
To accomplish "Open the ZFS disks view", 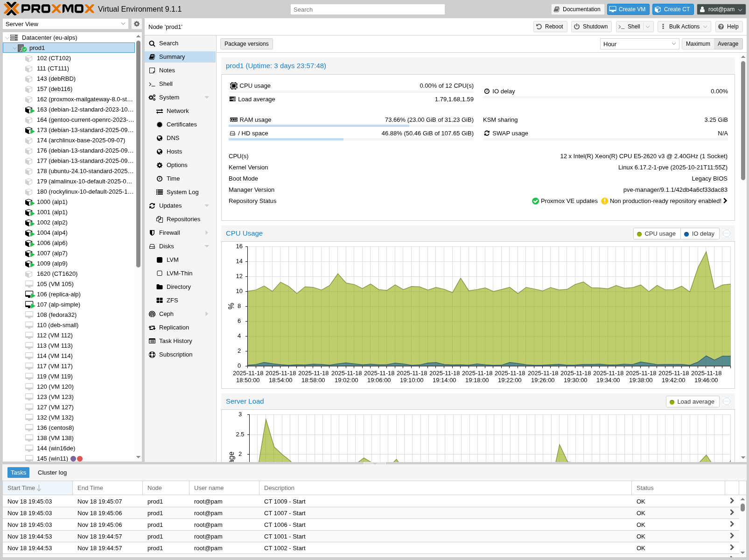I will 171,300.
